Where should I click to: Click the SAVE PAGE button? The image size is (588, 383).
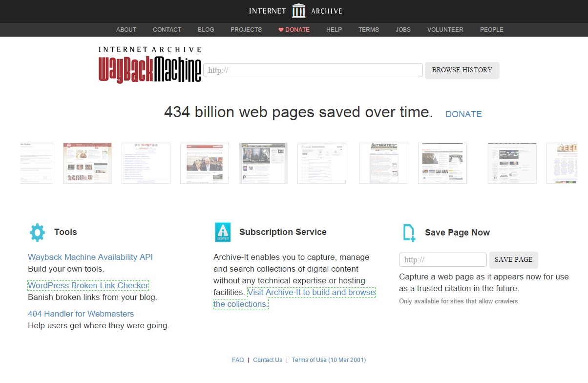tap(513, 260)
